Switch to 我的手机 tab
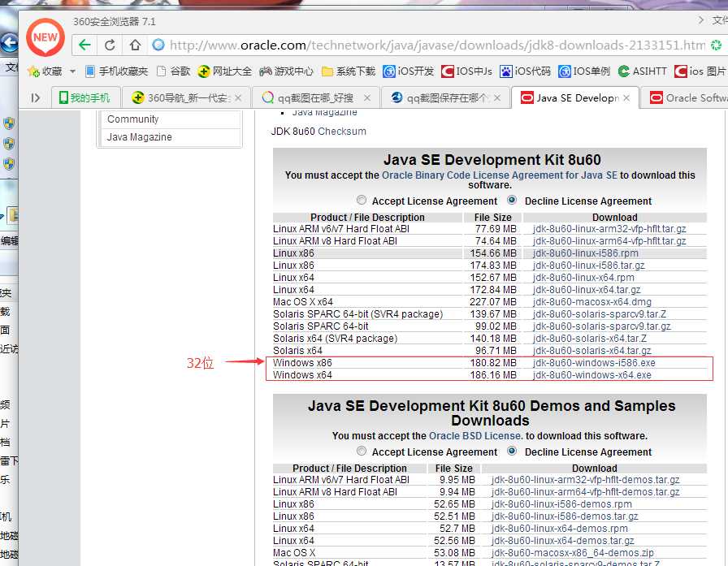The image size is (728, 566). [x=84, y=98]
